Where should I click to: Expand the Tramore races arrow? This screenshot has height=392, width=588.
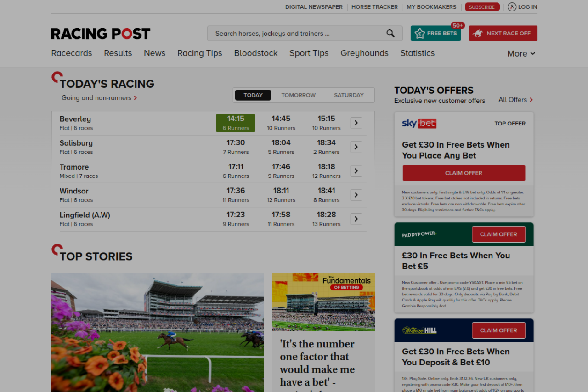[356, 171]
